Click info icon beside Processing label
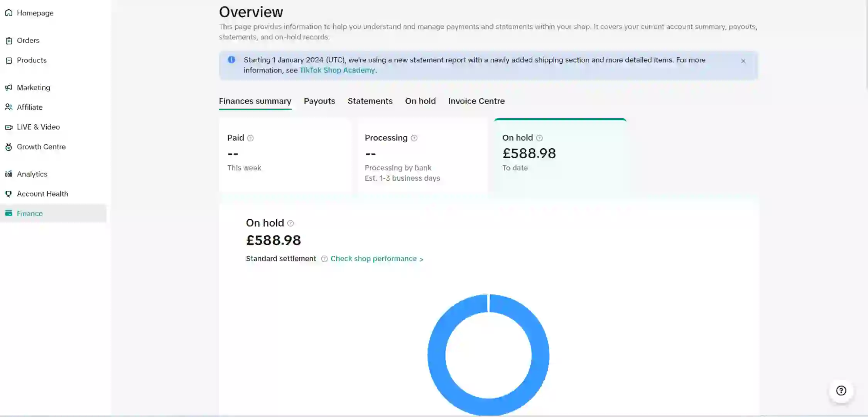This screenshot has height=417, width=868. click(x=414, y=138)
